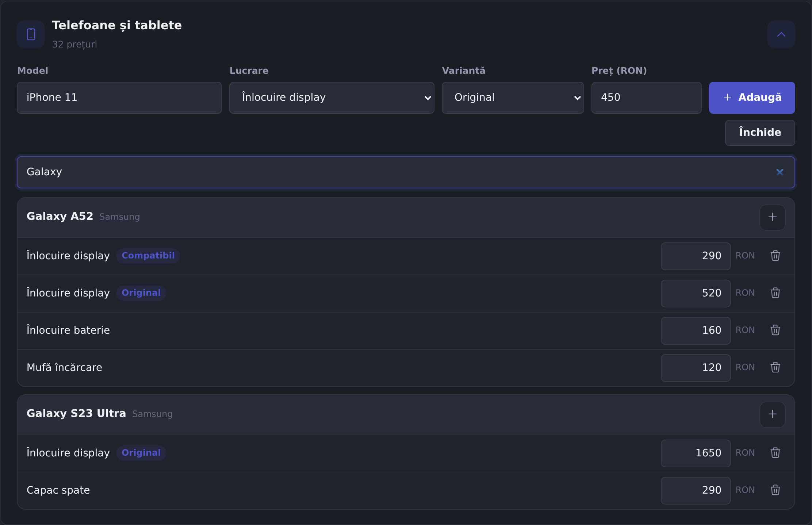812x525 pixels.
Task: Click the Mufă încărcare label
Action: click(x=65, y=368)
